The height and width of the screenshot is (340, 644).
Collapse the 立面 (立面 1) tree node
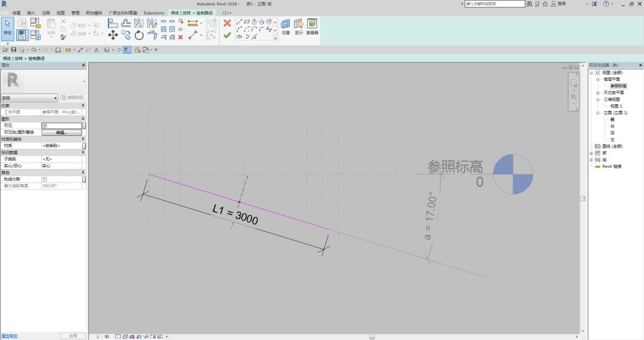click(597, 113)
